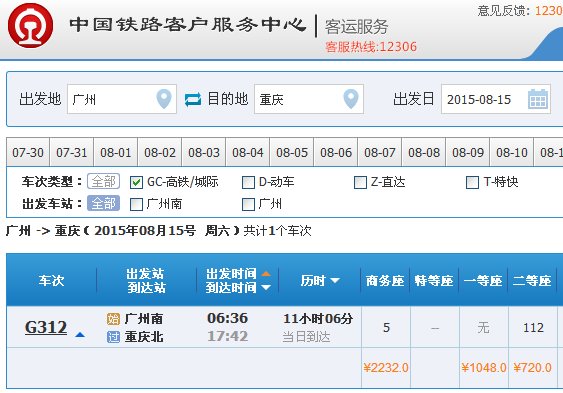Viewport: 563px width, 393px height.
Task: Open train G312 link
Action: click(x=46, y=327)
